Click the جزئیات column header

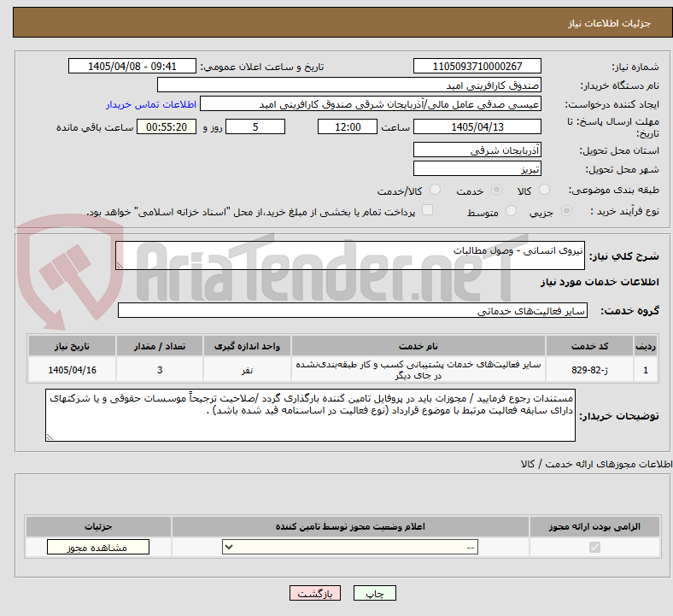coord(98,526)
